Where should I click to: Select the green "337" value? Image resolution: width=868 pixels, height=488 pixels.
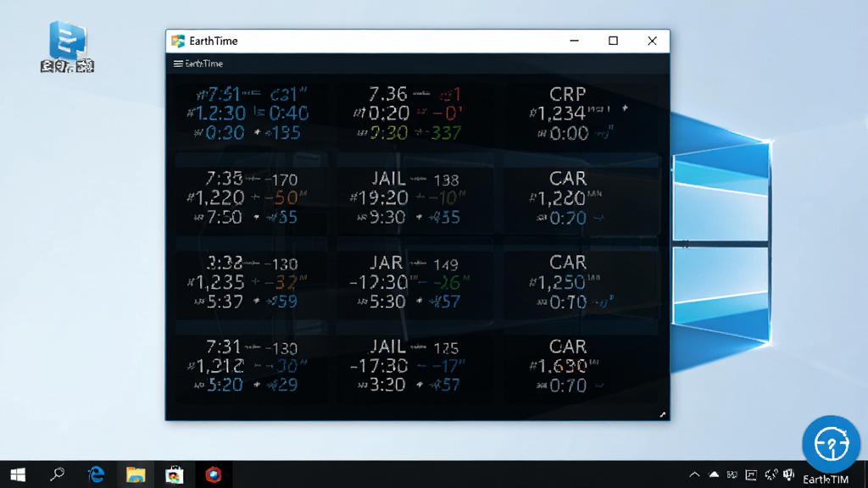point(446,133)
